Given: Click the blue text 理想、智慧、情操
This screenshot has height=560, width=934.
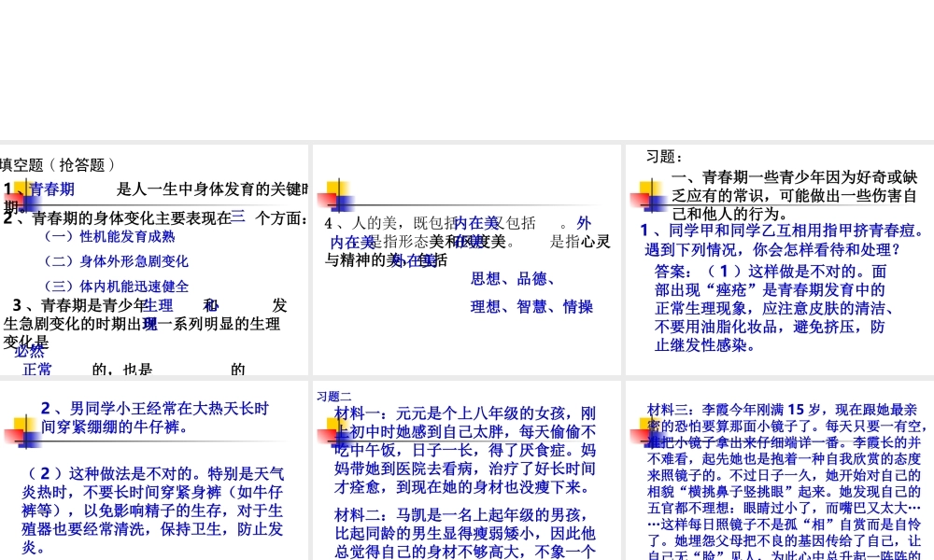Looking at the screenshot, I should pos(532,306).
